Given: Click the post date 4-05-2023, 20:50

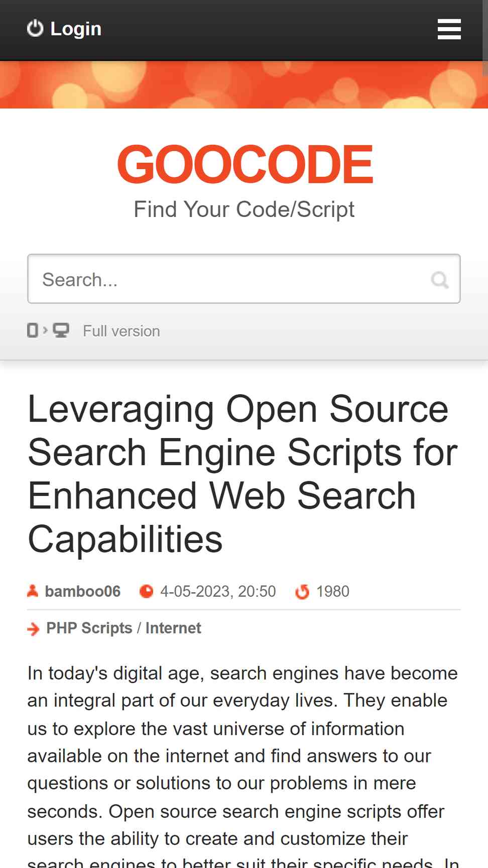Looking at the screenshot, I should coord(218,591).
